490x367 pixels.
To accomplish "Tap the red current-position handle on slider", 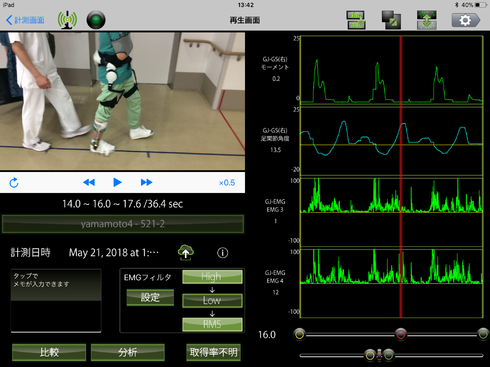I will point(401,334).
